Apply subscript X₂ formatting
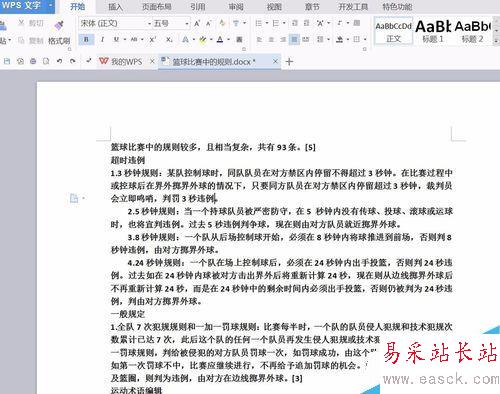Image resolution: width=500 pixels, height=394 pixels. click(169, 40)
